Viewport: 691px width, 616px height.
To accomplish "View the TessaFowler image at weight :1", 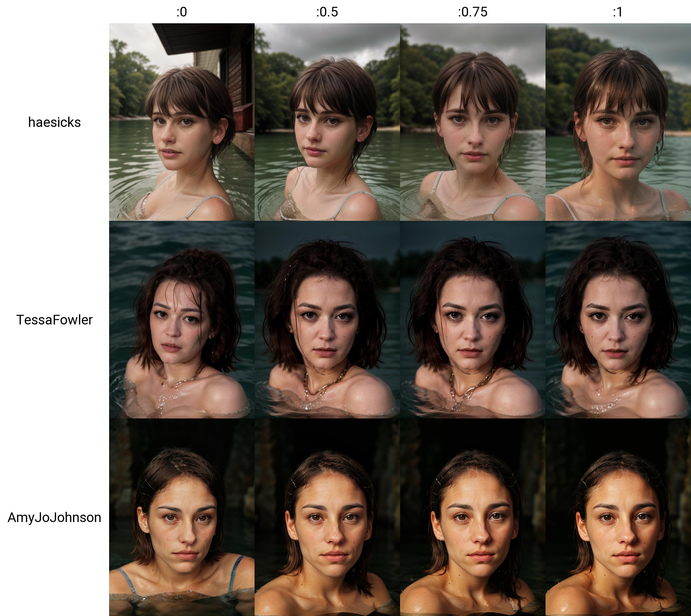I will [x=618, y=320].
